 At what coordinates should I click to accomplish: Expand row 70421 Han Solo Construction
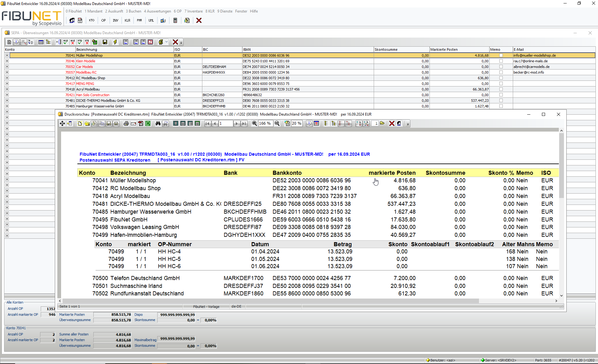[7, 95]
